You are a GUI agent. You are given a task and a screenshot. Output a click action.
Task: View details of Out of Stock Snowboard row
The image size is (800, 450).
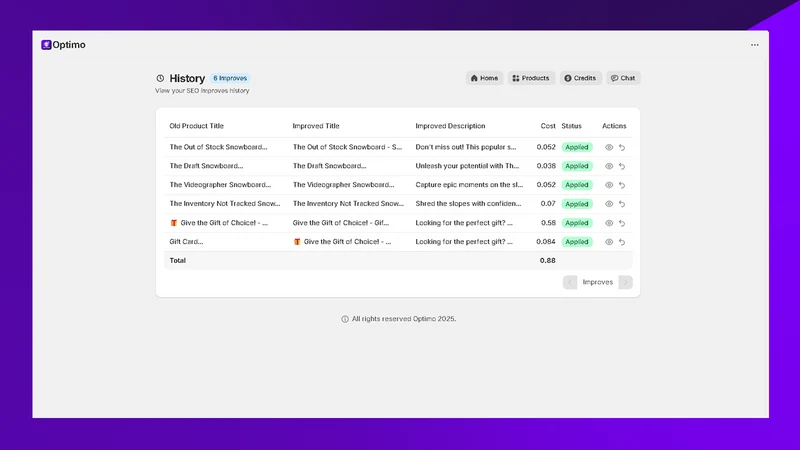609,147
